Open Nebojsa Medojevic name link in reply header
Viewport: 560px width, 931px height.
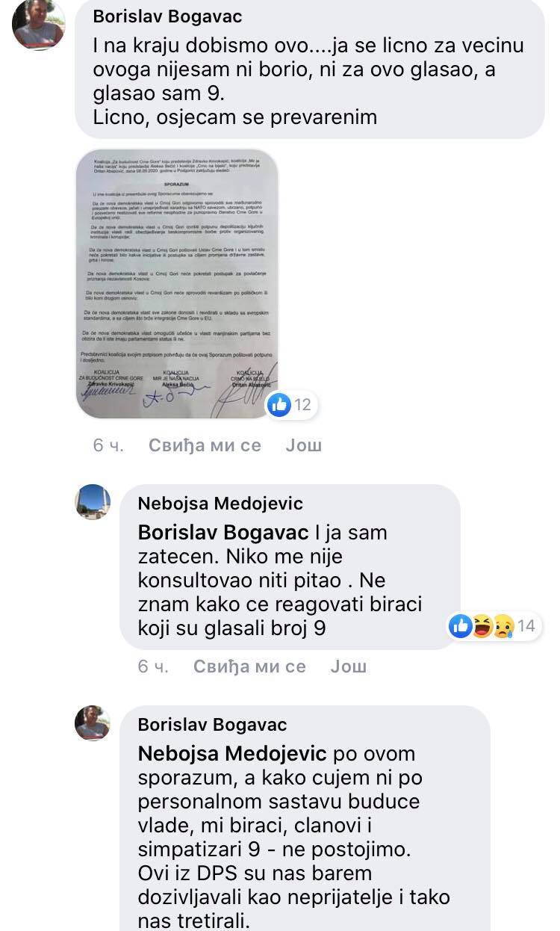coord(220,504)
